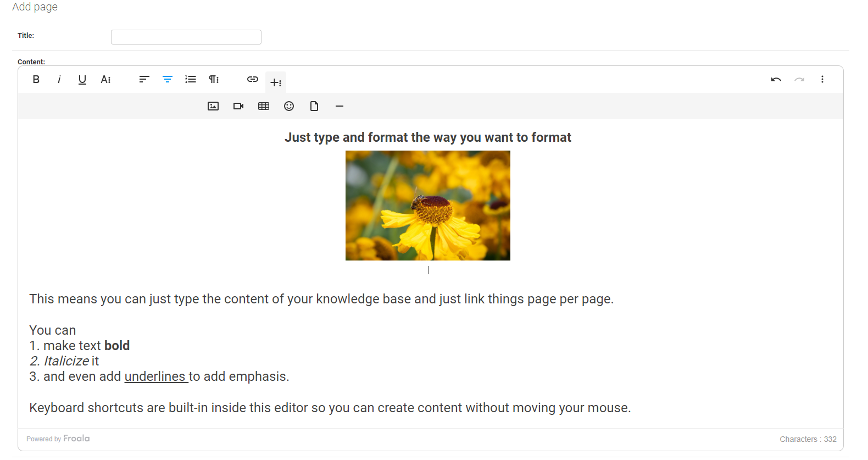Expand more paragraph options

click(214, 80)
